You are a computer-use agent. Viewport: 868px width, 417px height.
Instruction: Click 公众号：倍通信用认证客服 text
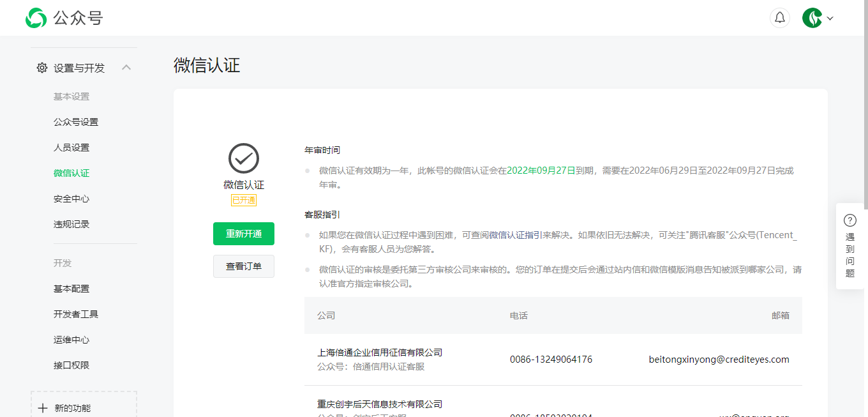[371, 367]
